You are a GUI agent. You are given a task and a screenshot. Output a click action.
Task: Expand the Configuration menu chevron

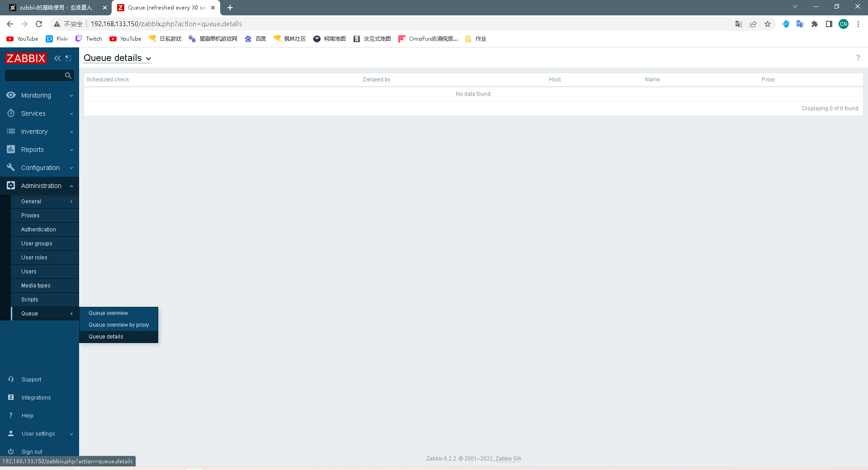71,168
